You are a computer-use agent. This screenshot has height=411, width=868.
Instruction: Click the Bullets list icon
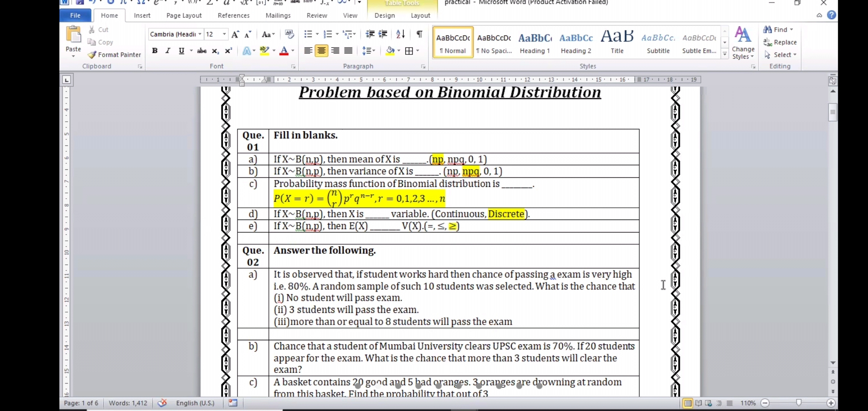308,34
